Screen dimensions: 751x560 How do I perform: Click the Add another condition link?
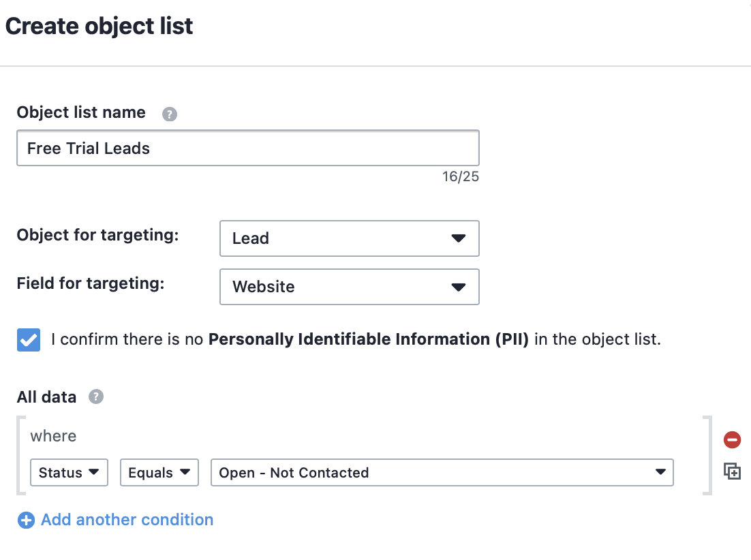(127, 520)
